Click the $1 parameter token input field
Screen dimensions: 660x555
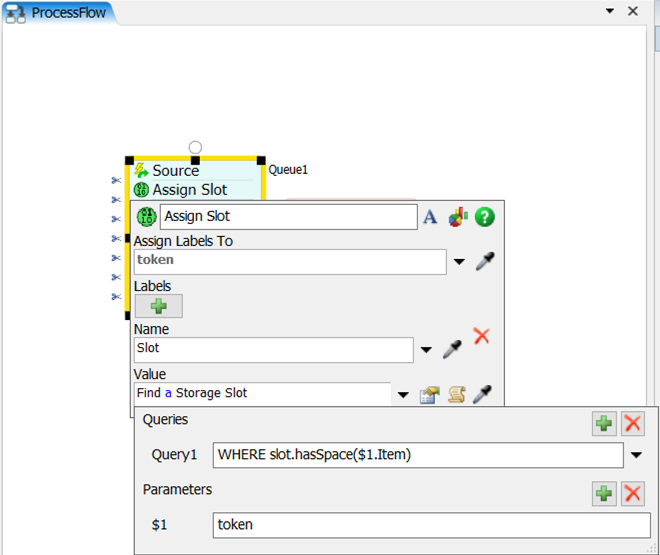tap(431, 524)
